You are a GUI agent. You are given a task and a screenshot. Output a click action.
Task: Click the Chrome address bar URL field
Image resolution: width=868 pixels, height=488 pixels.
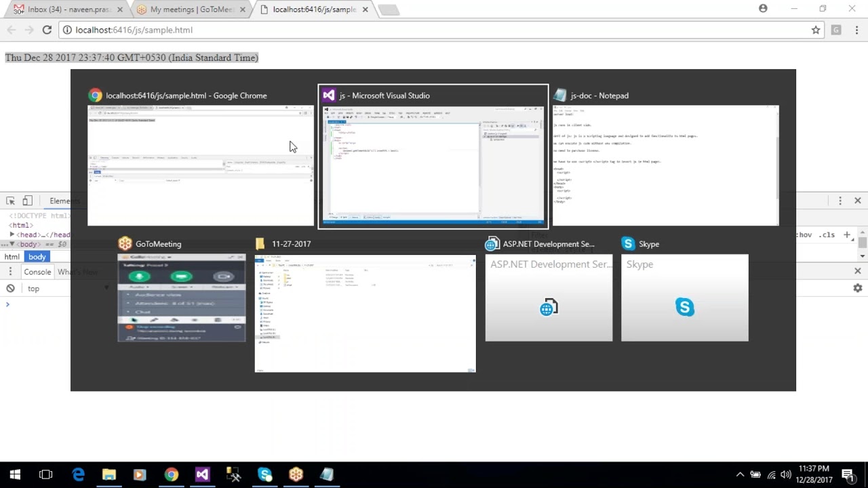[434, 30]
